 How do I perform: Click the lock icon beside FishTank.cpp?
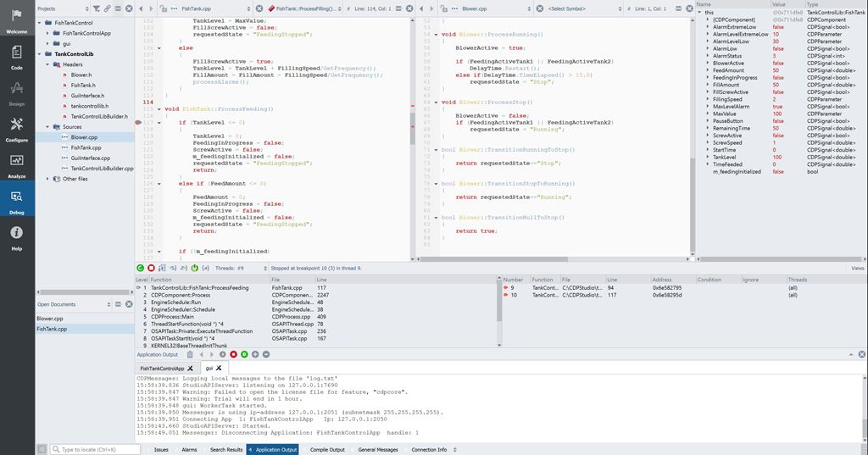[x=164, y=8]
